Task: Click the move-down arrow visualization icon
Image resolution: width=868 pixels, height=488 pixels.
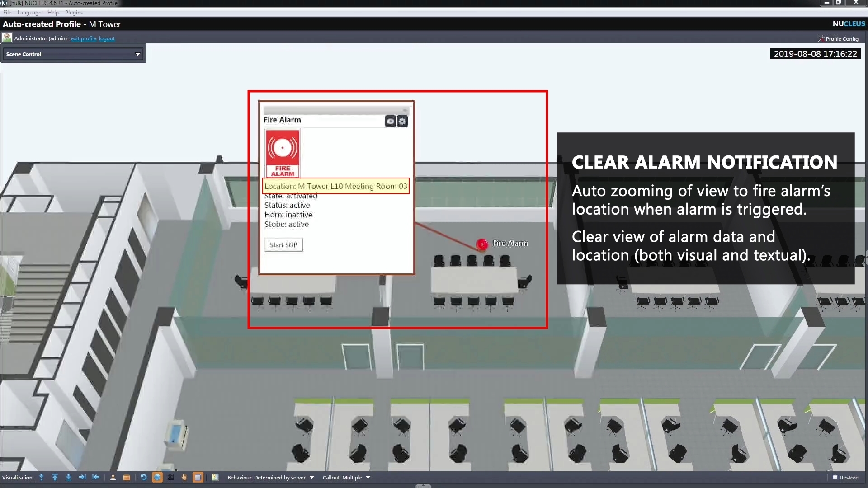Action: (68, 477)
